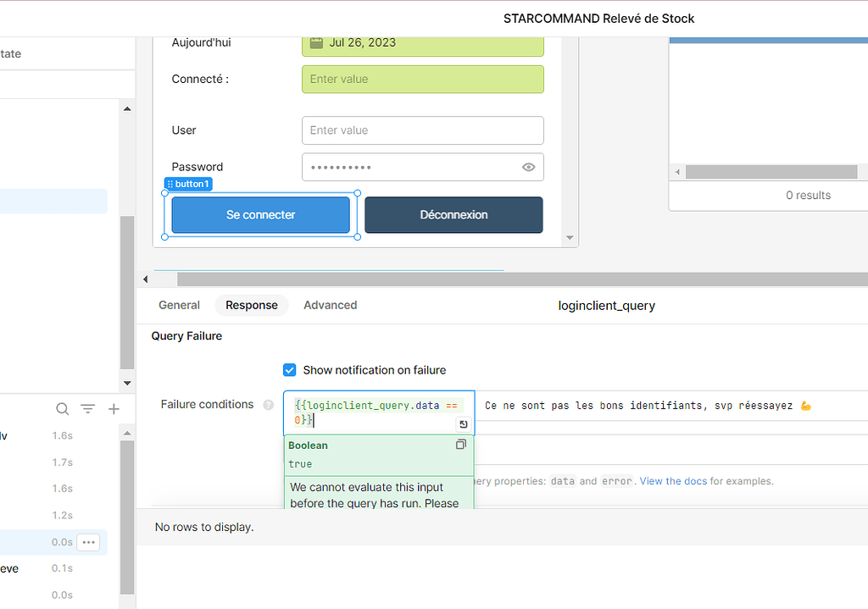The height and width of the screenshot is (609, 868).
Task: Uncheck Show notification on failure
Action: pyautogui.click(x=290, y=370)
